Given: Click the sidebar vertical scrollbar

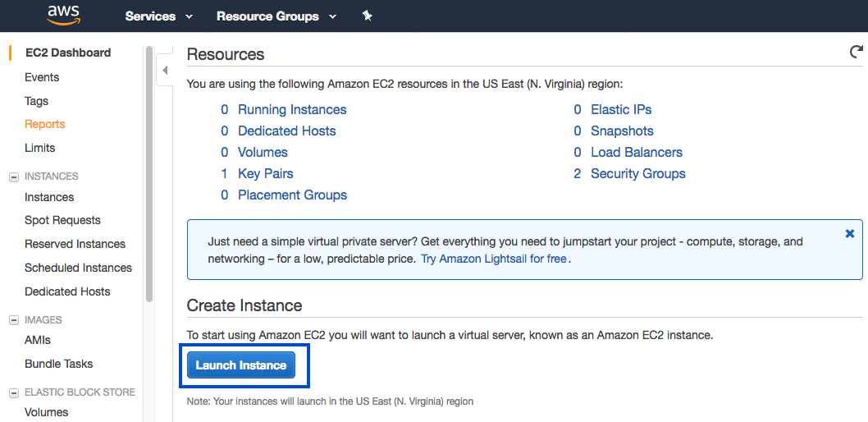Looking at the screenshot, I should point(148,174).
